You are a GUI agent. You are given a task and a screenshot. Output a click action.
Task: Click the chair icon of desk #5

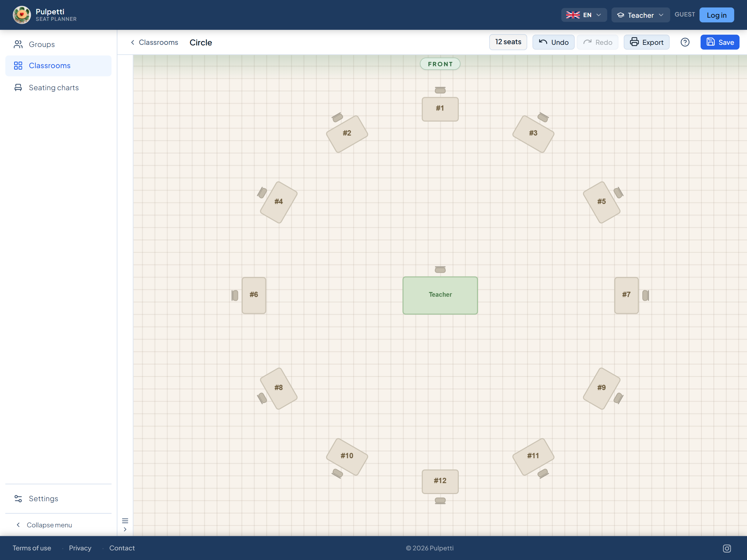tap(618, 193)
